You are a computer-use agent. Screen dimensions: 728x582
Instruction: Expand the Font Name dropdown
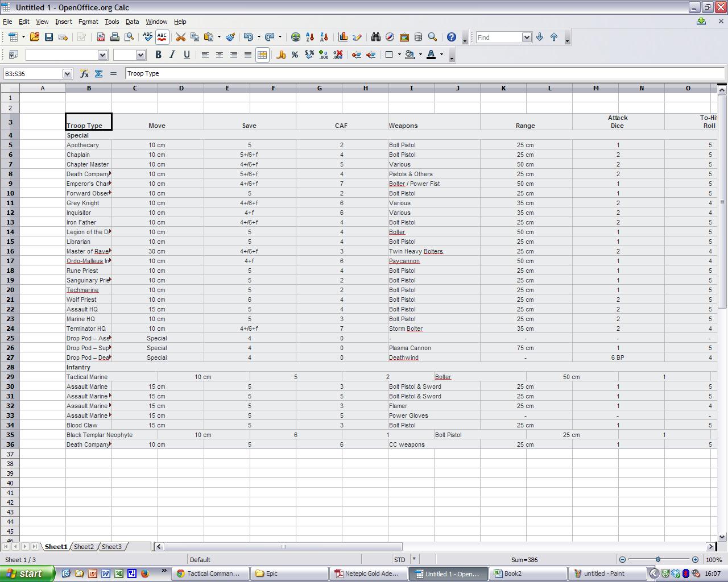102,55
